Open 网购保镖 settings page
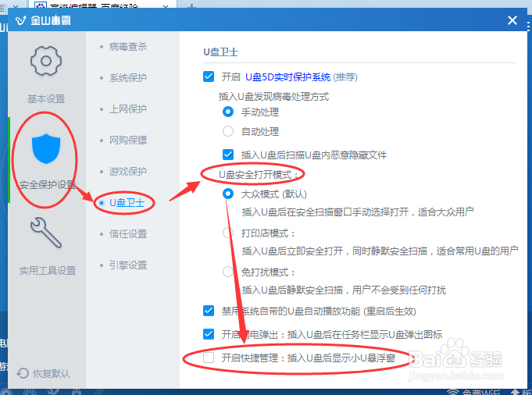Screen dimensions: 532x395 128,141
